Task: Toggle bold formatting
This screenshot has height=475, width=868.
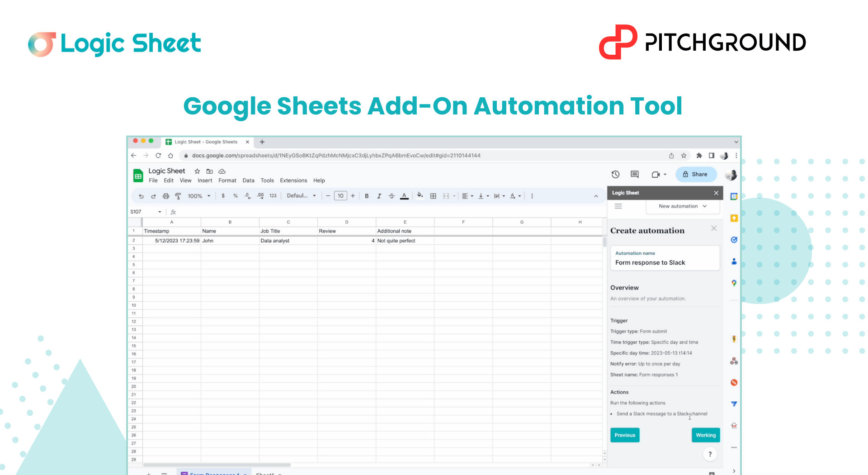Action: pos(367,196)
